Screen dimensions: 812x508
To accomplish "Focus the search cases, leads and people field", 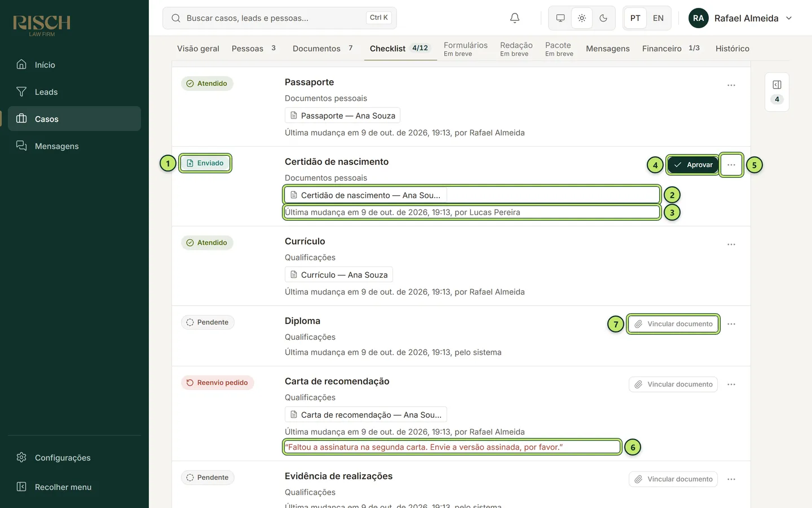I will point(280,18).
